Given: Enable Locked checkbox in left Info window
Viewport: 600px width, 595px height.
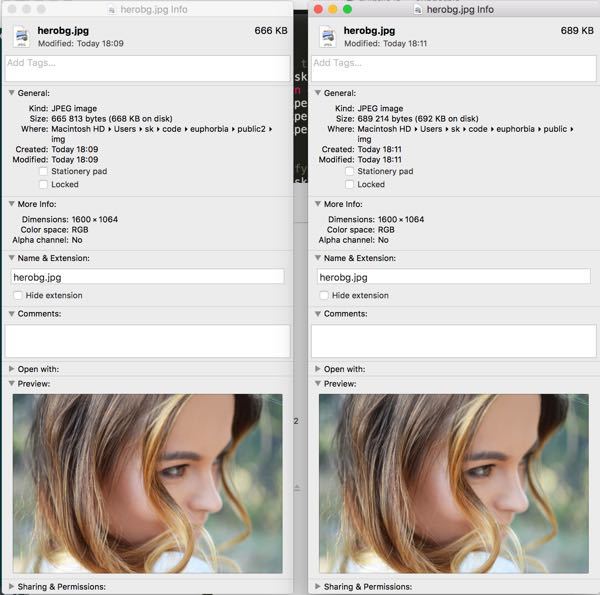Looking at the screenshot, I should 44,184.
